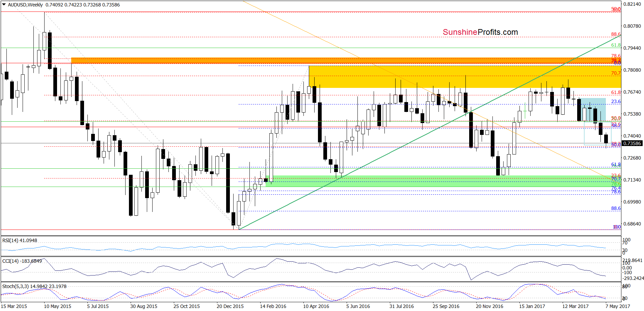The height and width of the screenshot is (311, 644).
Task: Click the 0.76740 price axis label
Action: 632,92
